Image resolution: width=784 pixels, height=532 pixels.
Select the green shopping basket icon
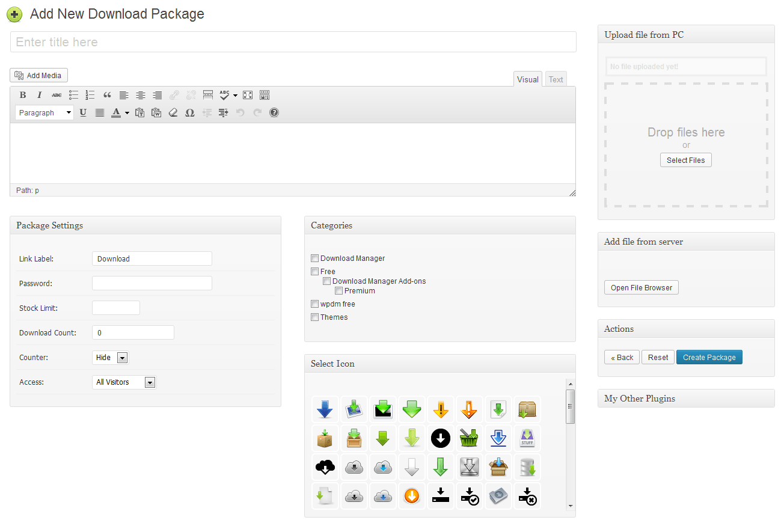pyautogui.click(x=469, y=438)
